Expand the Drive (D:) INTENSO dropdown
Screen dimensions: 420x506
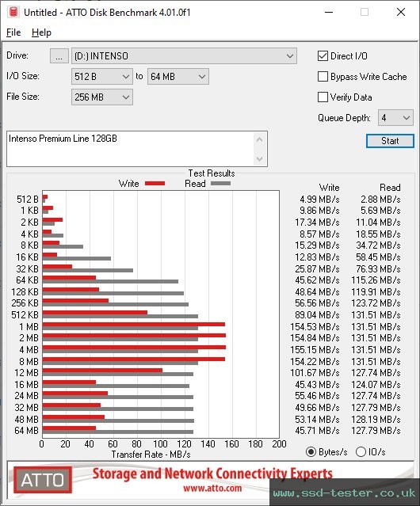184,56
